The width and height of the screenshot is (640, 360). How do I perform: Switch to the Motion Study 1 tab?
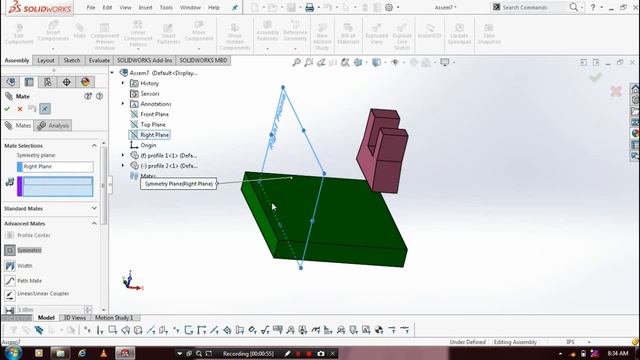tap(114, 318)
